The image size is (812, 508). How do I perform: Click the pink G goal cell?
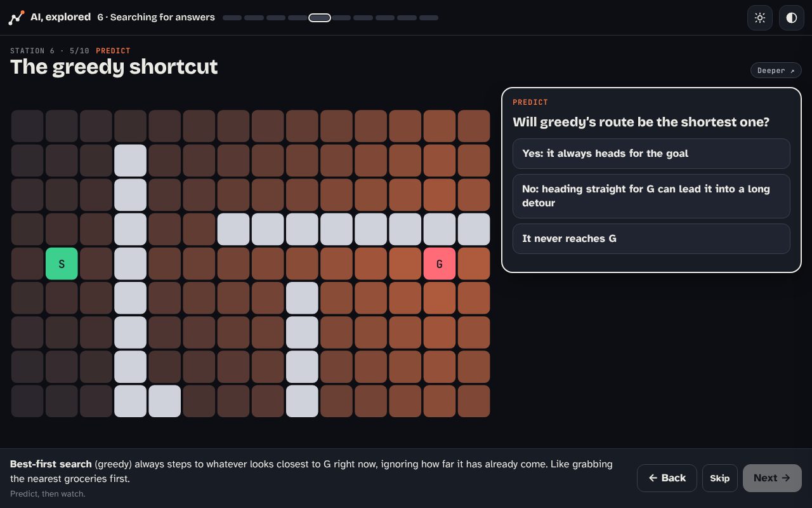tap(440, 264)
